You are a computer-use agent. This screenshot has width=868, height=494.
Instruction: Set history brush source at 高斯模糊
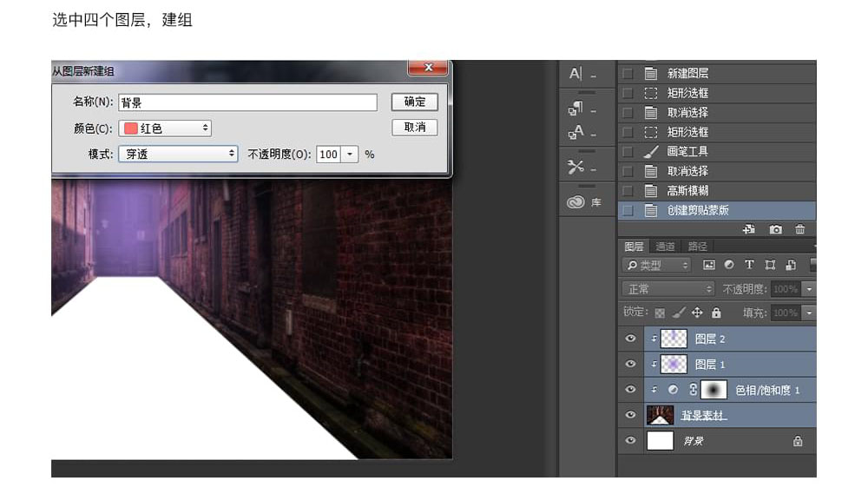click(628, 191)
